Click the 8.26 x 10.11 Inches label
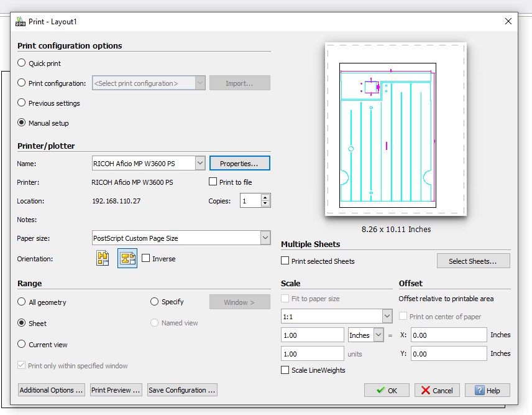The height and width of the screenshot is (415, 532). (x=396, y=229)
